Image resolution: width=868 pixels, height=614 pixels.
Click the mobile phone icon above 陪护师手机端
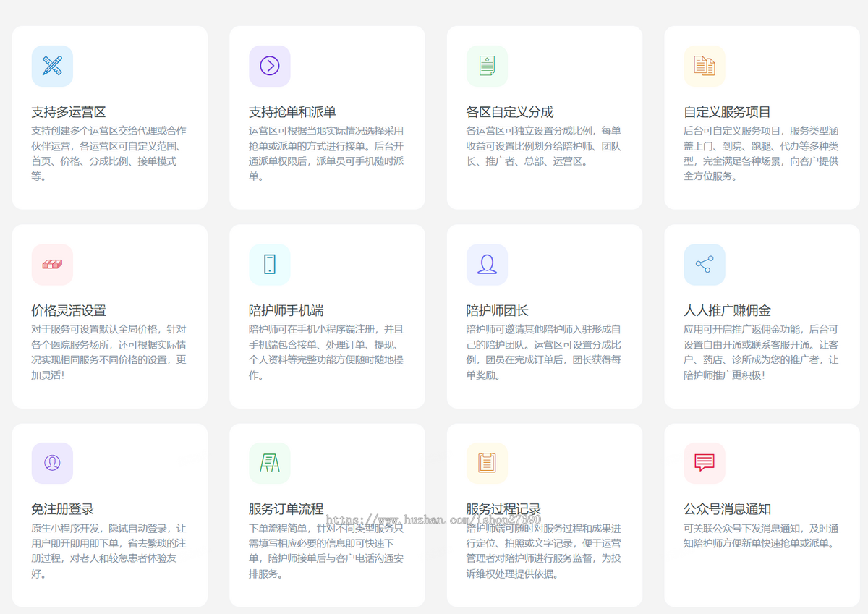[x=270, y=265]
